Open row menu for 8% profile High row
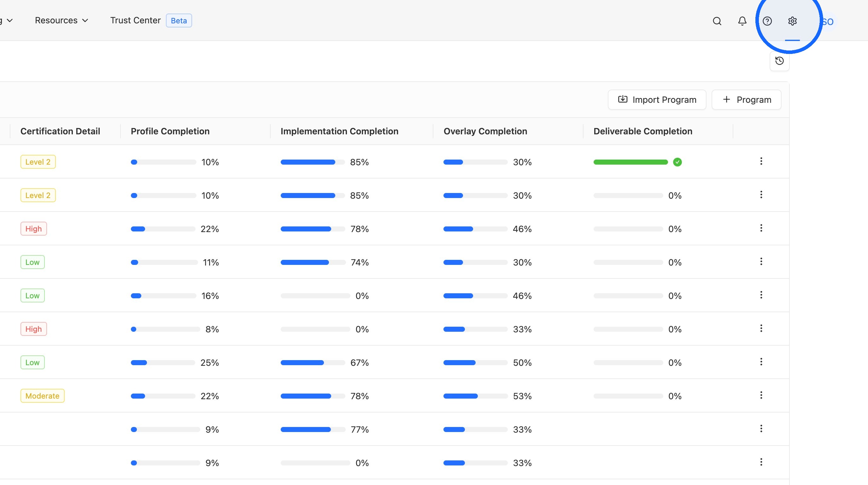Screen dimensions: 868x485 pos(761,328)
